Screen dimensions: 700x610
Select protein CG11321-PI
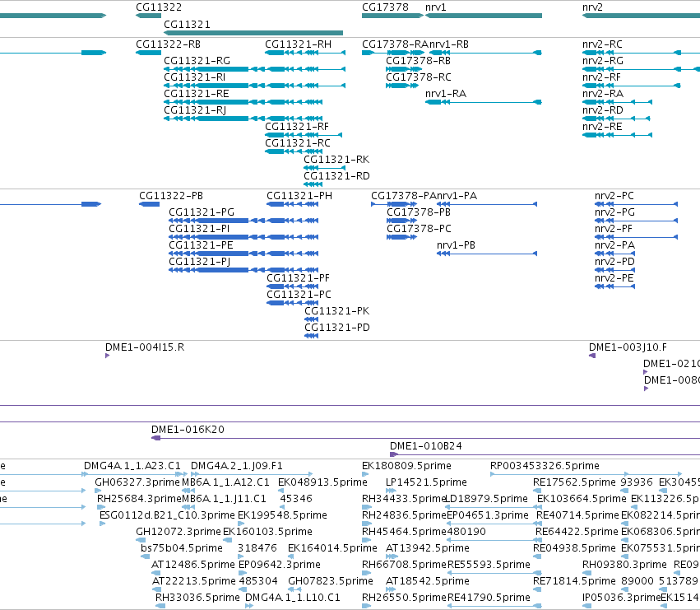(243, 237)
